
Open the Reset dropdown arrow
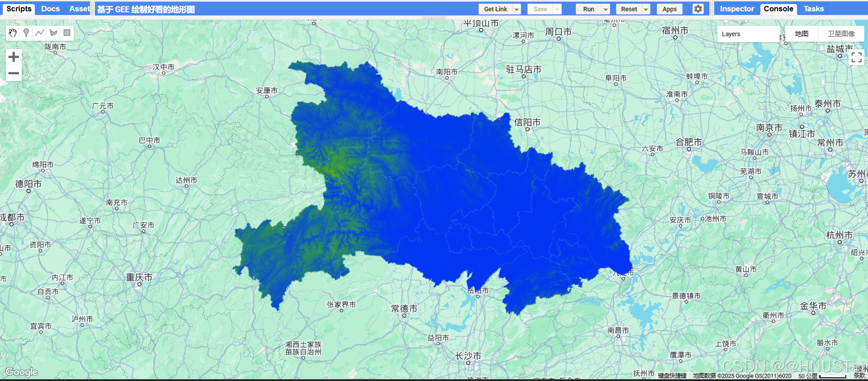[x=646, y=9]
